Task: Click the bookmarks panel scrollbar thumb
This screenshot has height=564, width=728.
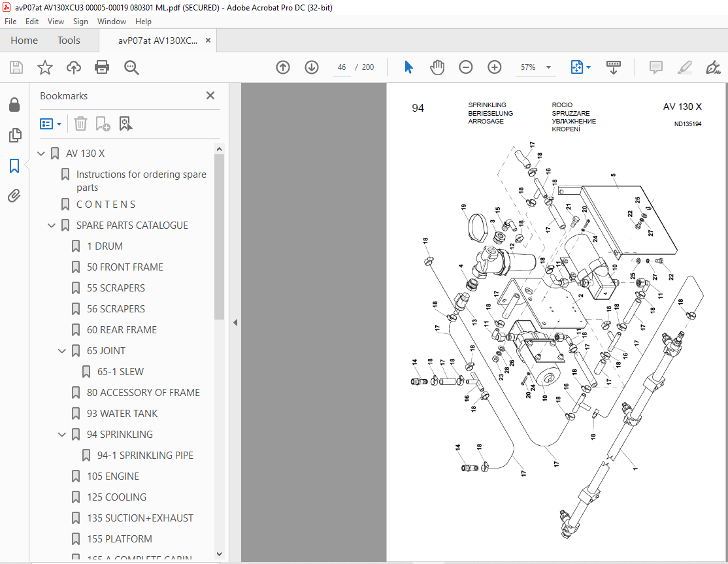Action: [219, 237]
